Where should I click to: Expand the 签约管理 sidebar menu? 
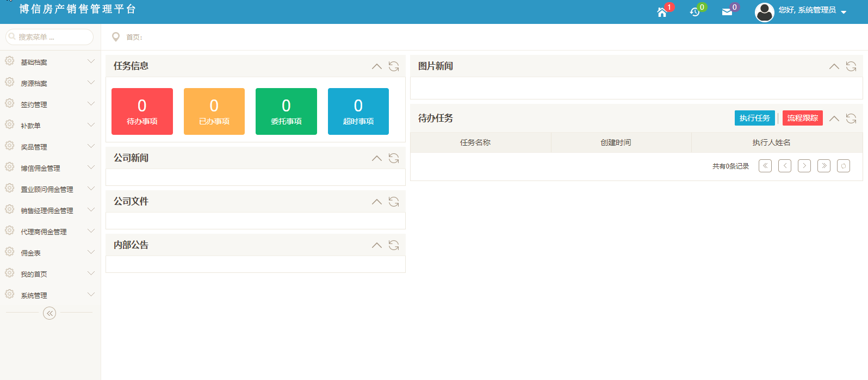click(x=49, y=104)
